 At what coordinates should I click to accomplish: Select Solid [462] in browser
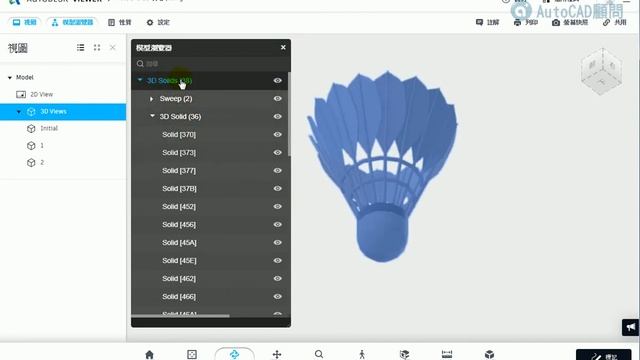click(179, 278)
